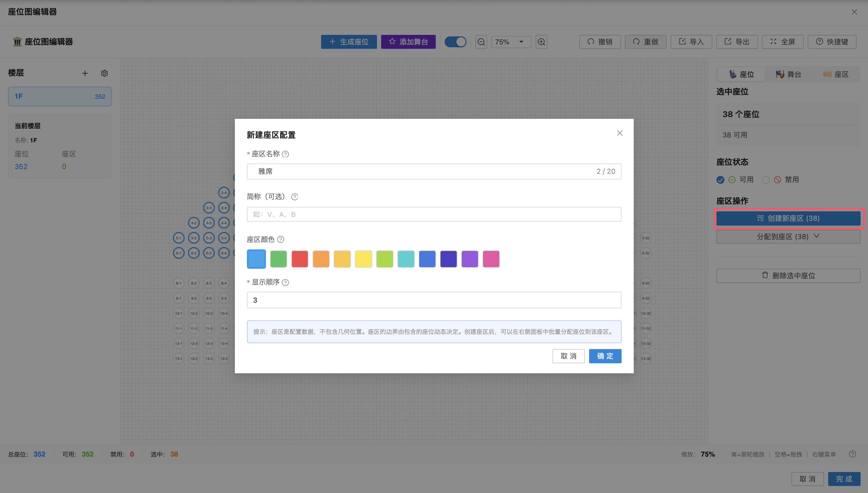Viewport: 868px width, 493px height.
Task: Click the zoom in magnifier icon
Action: coord(541,42)
